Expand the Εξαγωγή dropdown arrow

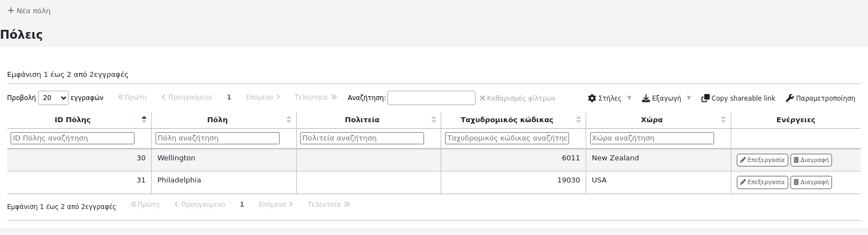pyautogui.click(x=689, y=98)
